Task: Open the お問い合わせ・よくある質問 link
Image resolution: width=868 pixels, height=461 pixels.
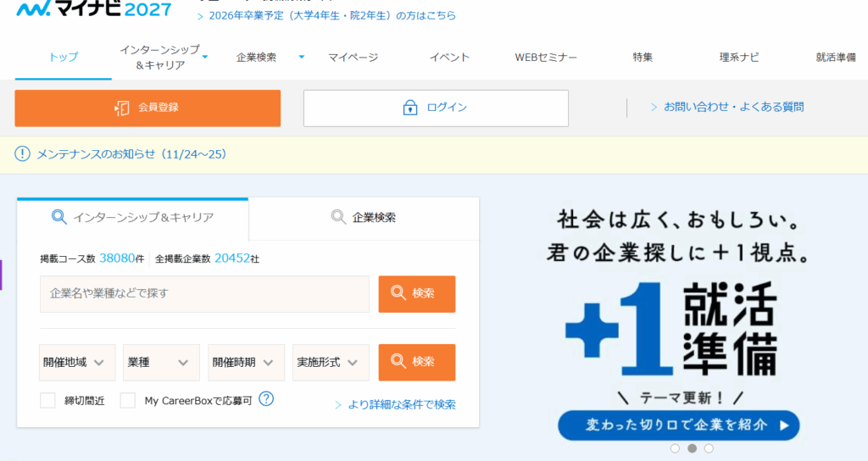Action: [733, 107]
